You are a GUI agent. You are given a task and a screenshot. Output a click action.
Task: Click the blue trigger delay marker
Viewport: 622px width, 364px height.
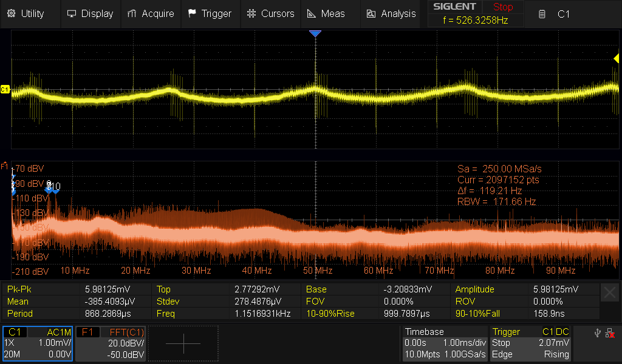click(x=315, y=34)
